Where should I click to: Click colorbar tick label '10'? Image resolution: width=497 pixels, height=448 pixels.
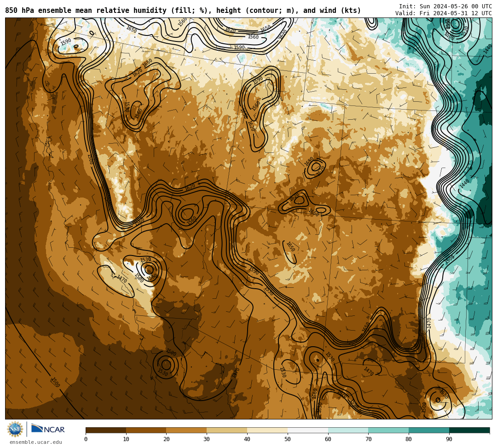[126, 439]
